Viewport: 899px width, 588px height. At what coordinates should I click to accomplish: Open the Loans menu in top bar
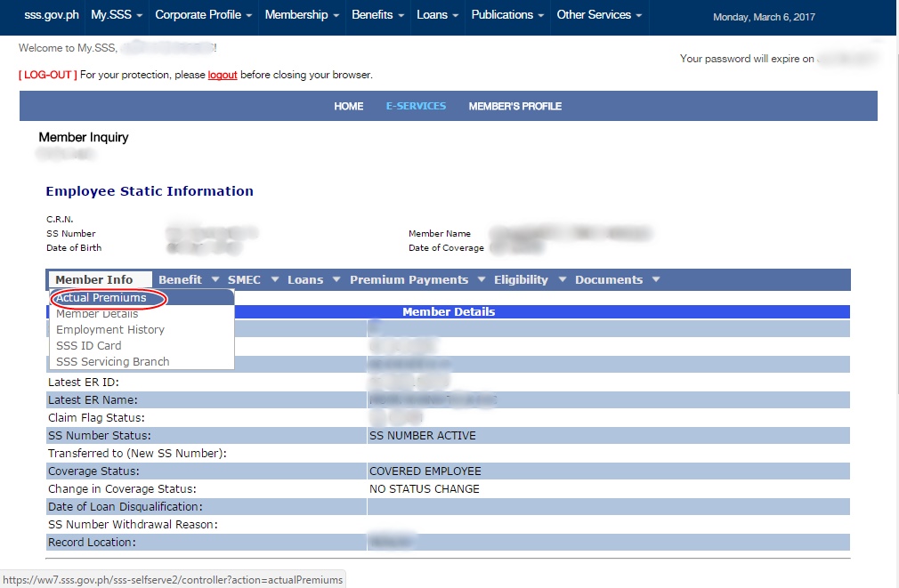pyautogui.click(x=437, y=15)
